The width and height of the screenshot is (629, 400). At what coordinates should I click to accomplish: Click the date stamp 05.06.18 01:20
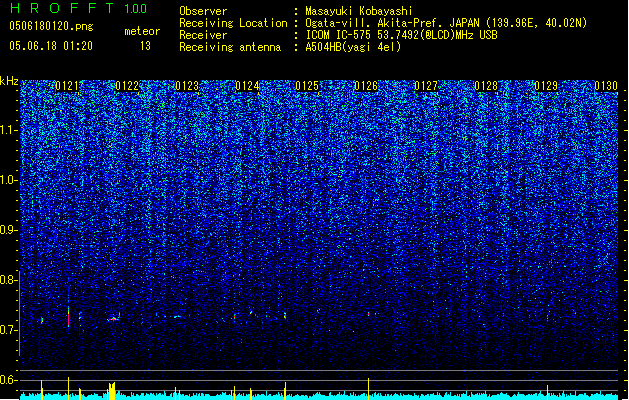(51, 46)
